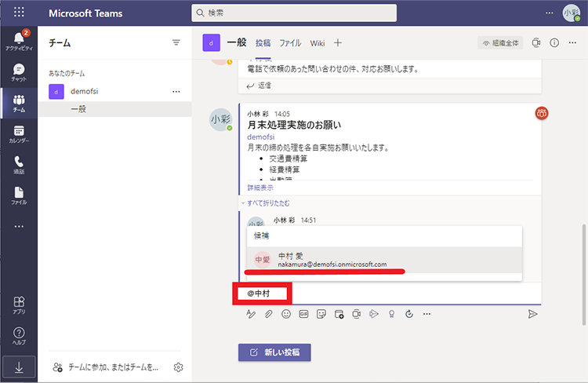Image resolution: width=588 pixels, height=383 pixels.
Task: Select the 一般 channel in team list
Action: click(114, 109)
